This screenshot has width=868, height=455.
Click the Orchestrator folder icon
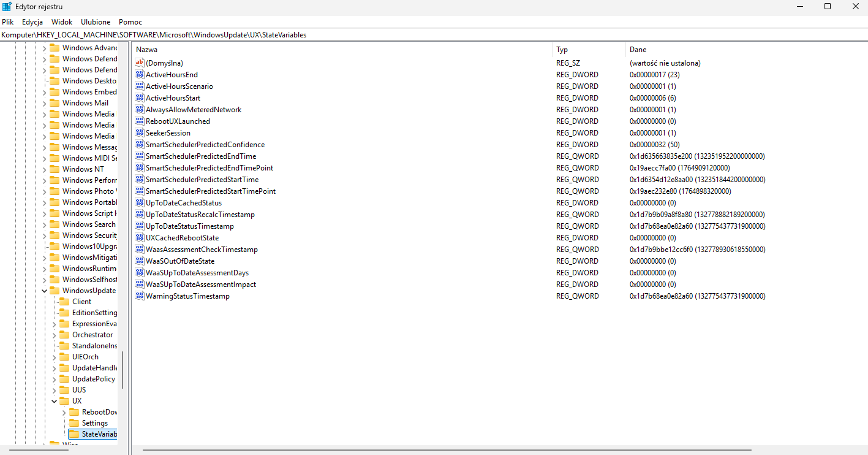pyautogui.click(x=64, y=335)
